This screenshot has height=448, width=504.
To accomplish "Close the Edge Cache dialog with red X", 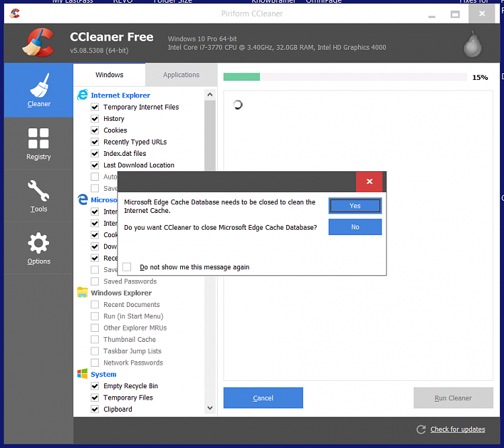I will [x=370, y=181].
